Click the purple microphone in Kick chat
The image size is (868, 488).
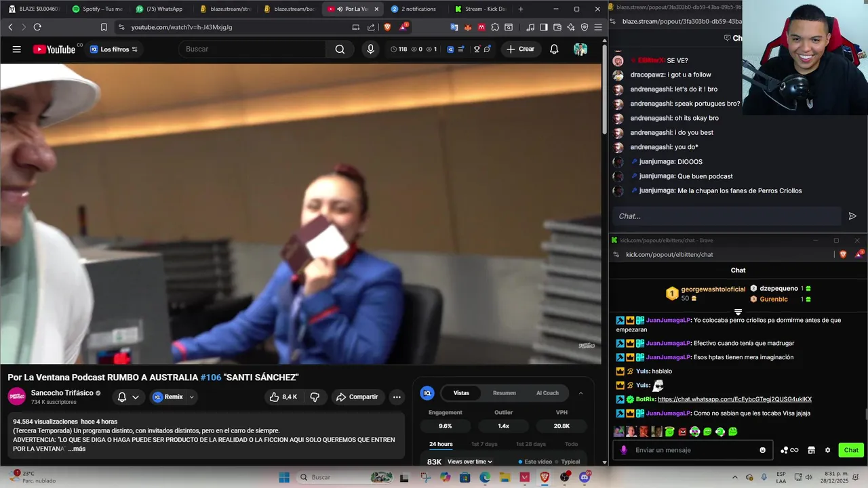(623, 450)
